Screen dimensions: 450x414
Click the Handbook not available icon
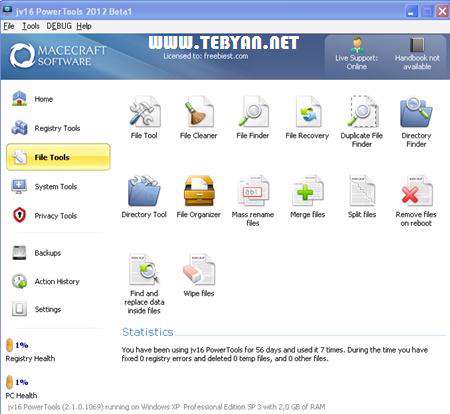click(417, 45)
